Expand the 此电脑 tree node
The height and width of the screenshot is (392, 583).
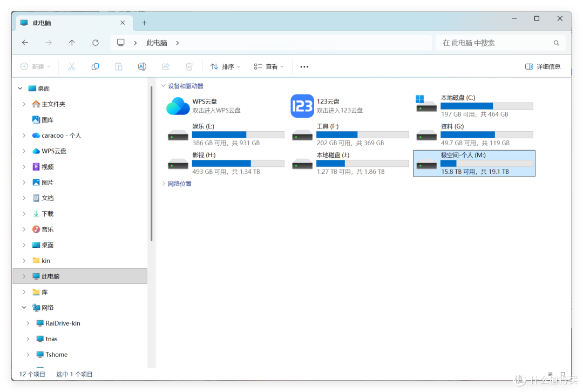pyautogui.click(x=24, y=276)
